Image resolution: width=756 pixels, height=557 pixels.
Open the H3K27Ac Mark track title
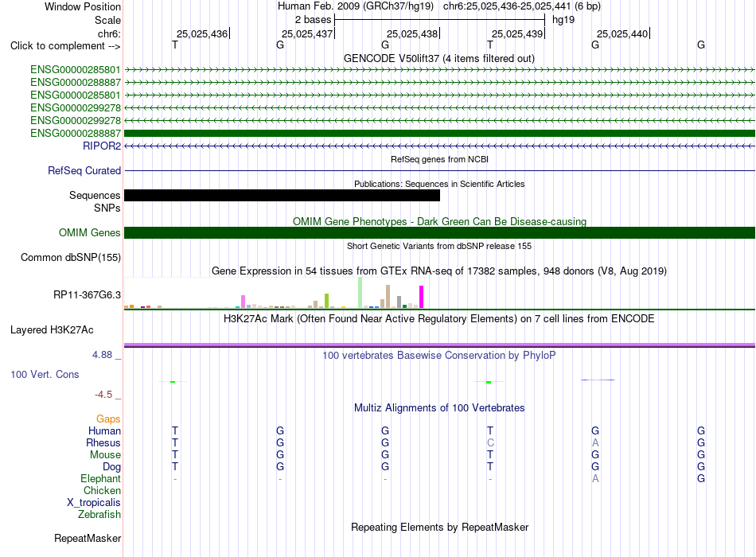pos(438,319)
